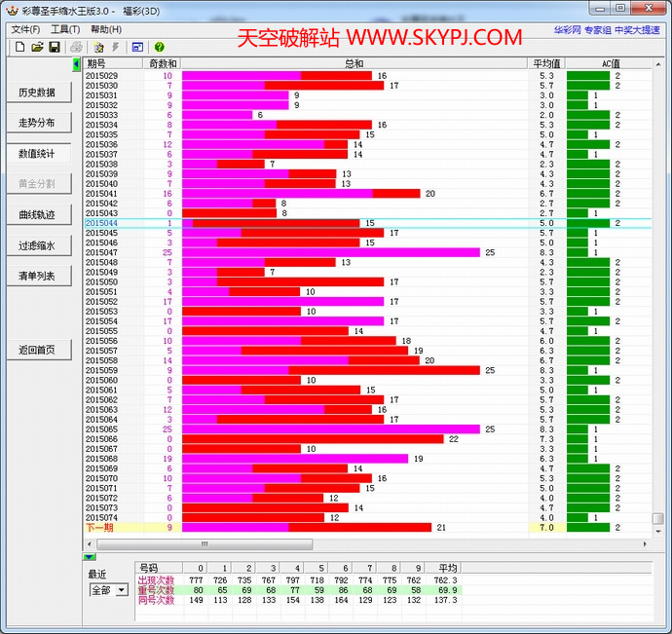Click the 历史数据 sidebar button
672x634 pixels.
[x=37, y=93]
